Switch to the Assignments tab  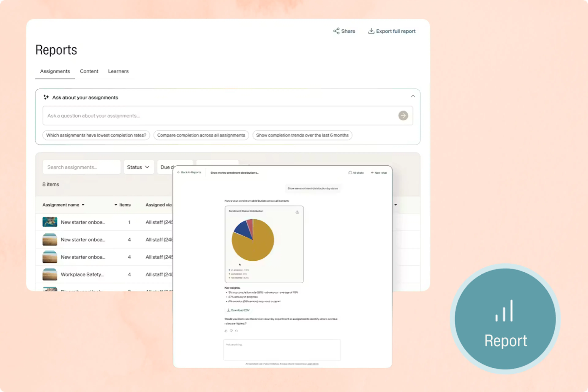click(55, 71)
